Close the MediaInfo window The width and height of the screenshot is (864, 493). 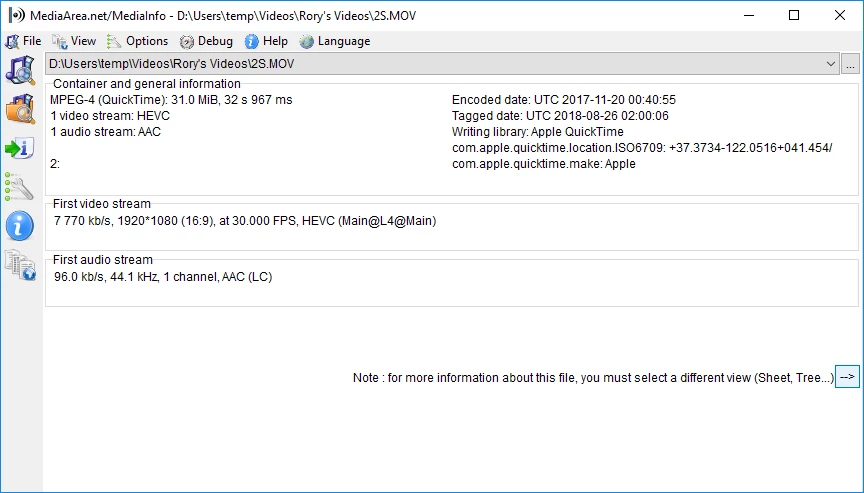point(840,15)
